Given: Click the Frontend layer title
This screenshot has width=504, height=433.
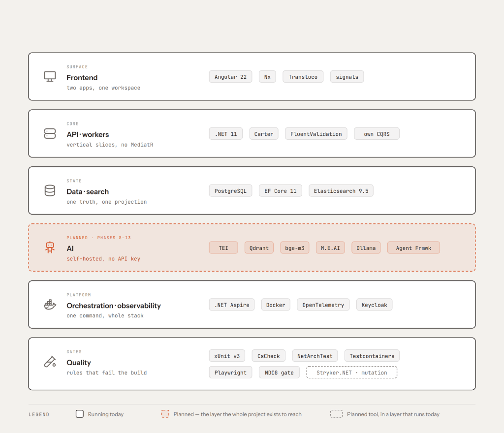Looking at the screenshot, I should pyautogui.click(x=82, y=77).
